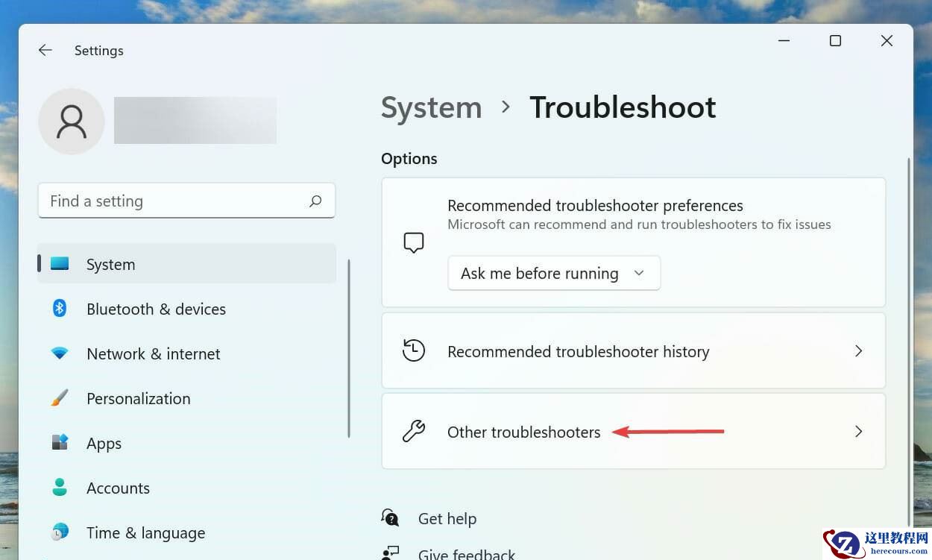Viewport: 932px width, 560px height.
Task: Open Other troubleshooters chevron
Action: coord(858,431)
